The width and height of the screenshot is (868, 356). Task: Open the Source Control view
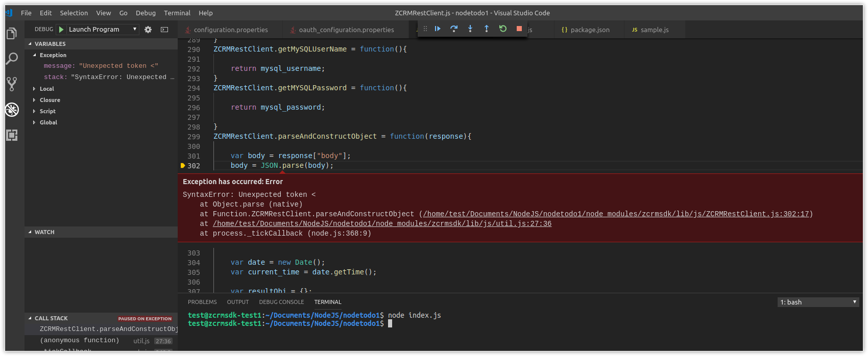click(x=12, y=84)
